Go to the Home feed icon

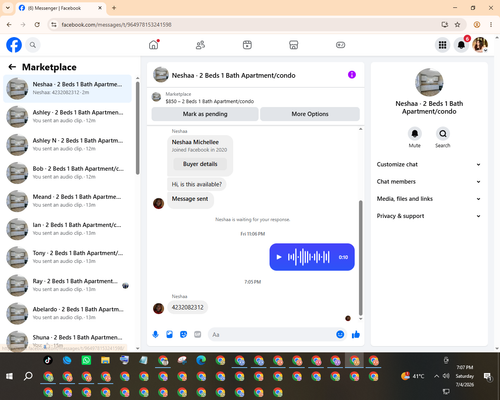pyautogui.click(x=154, y=45)
